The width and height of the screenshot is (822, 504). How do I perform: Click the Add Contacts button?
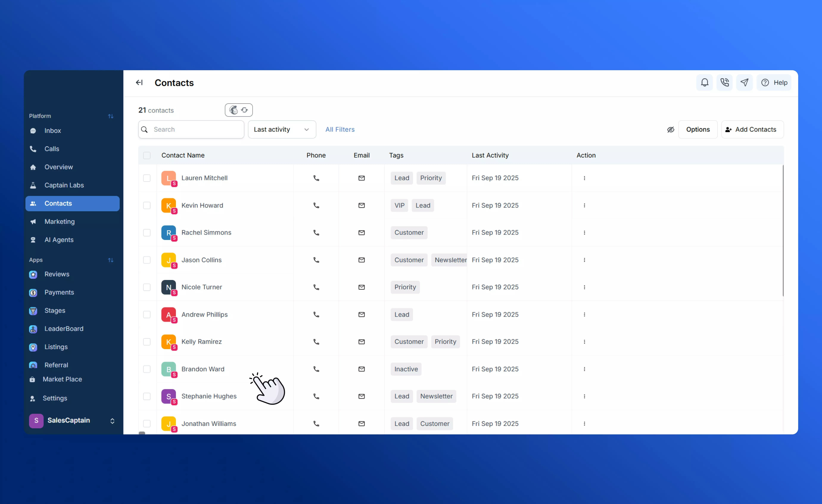point(752,129)
